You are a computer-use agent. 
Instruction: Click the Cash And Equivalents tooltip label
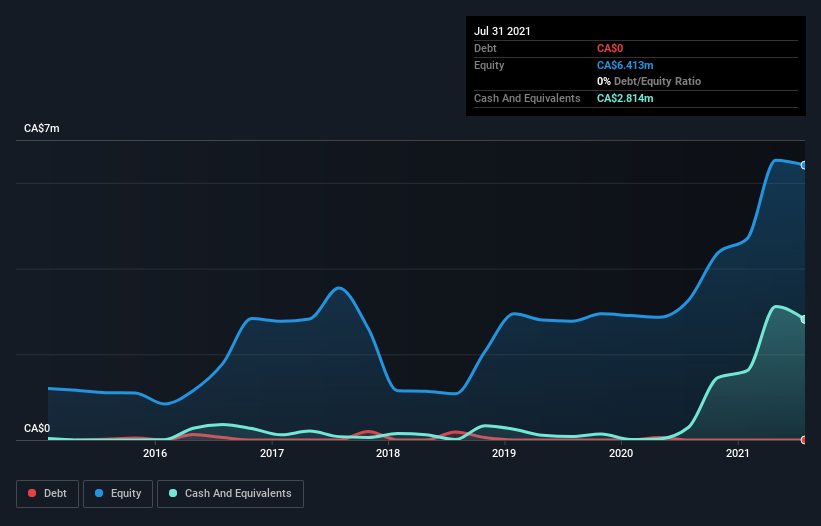coord(527,98)
